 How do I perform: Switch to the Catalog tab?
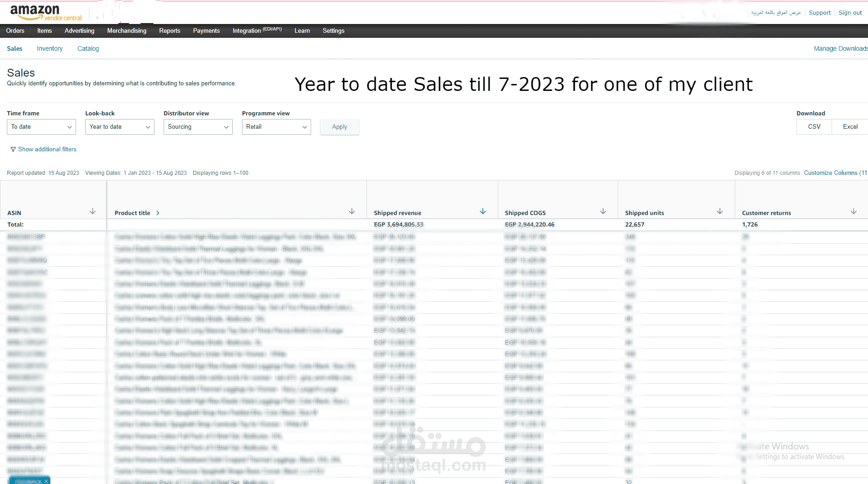(x=88, y=48)
